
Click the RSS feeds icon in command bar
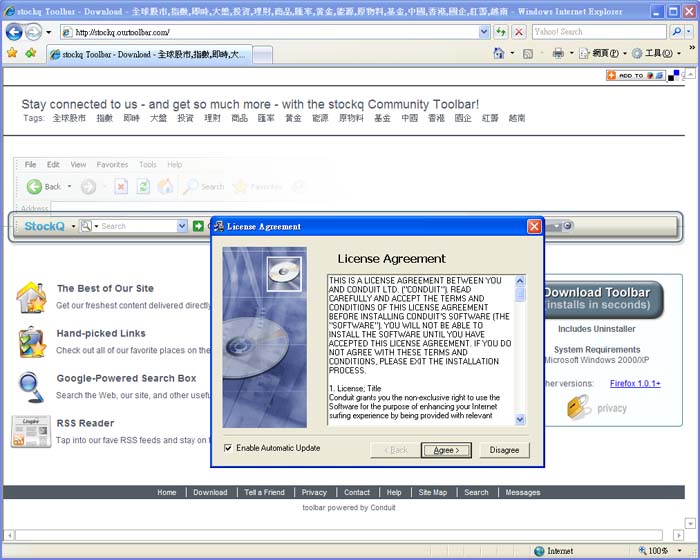(x=528, y=54)
